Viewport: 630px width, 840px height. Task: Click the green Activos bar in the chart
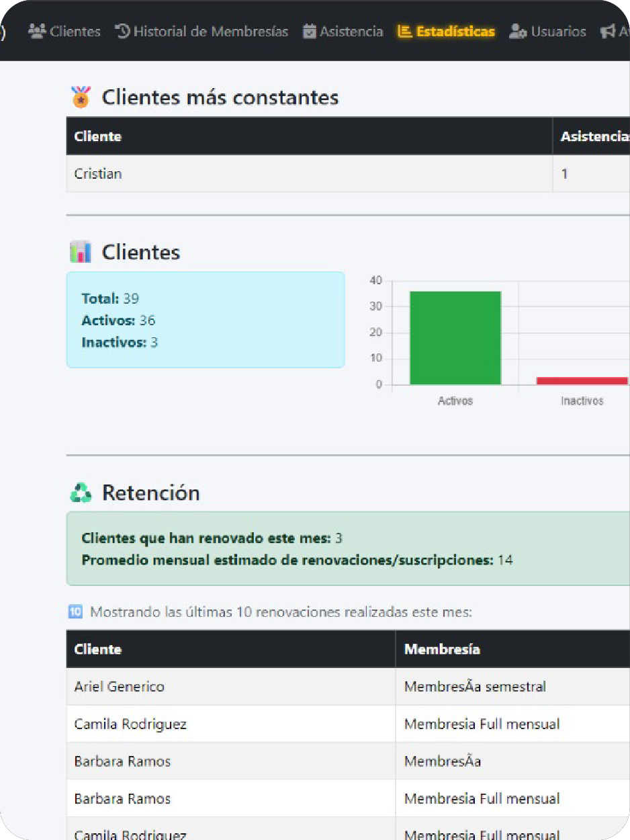click(455, 336)
